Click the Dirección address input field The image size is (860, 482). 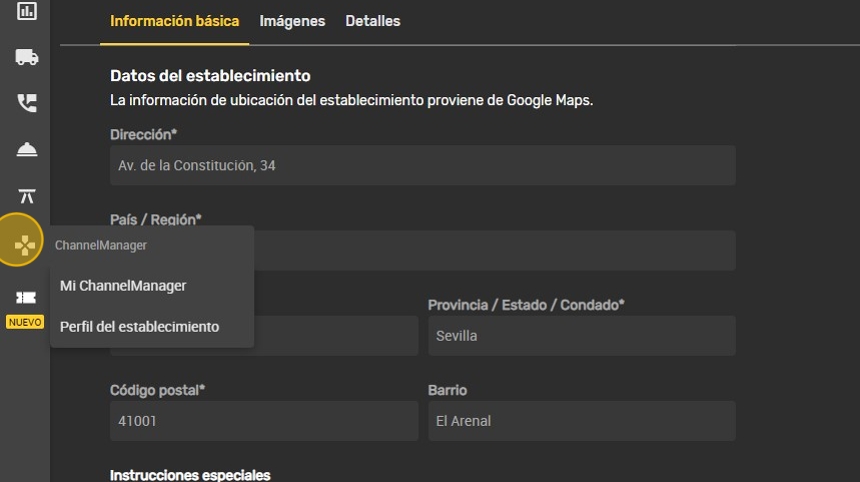coord(422,165)
